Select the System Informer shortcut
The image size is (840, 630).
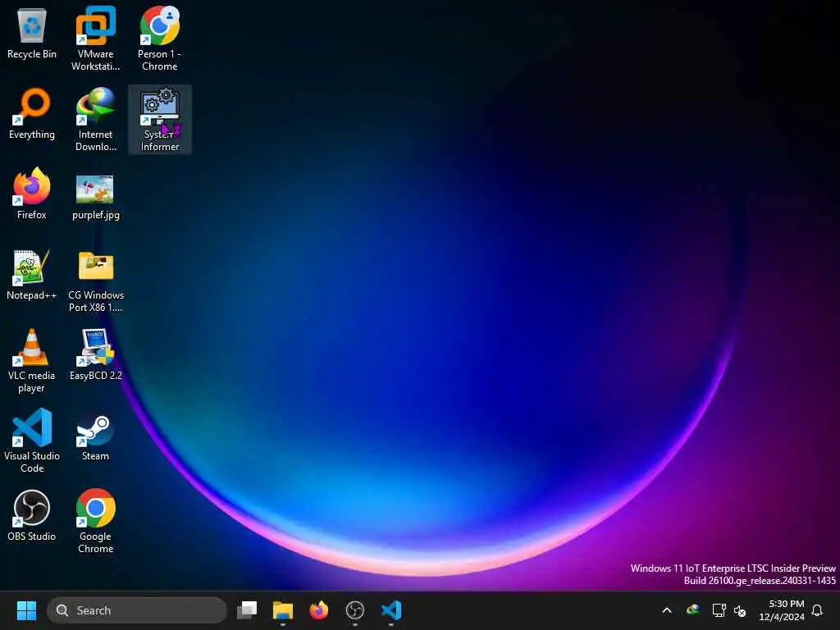pos(160,119)
